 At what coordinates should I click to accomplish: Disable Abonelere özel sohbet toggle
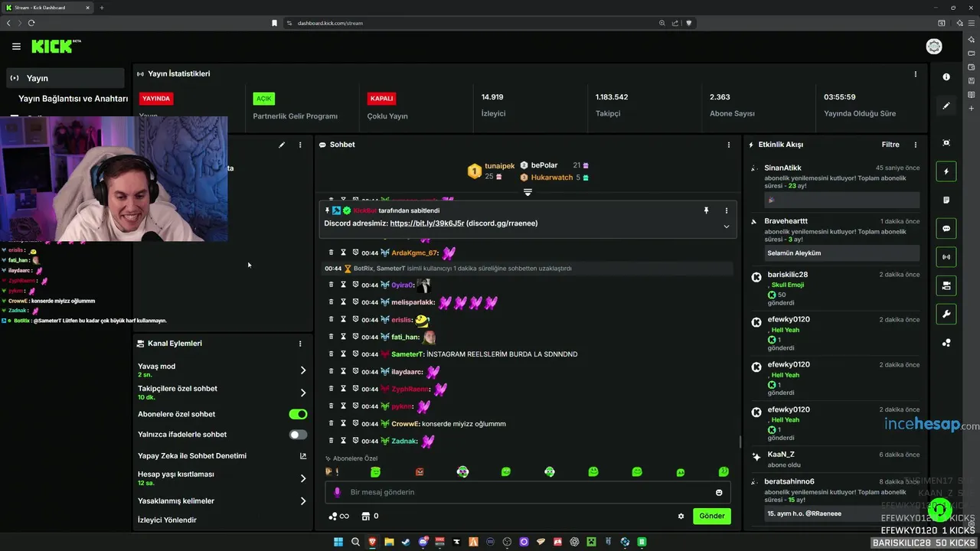click(x=298, y=414)
